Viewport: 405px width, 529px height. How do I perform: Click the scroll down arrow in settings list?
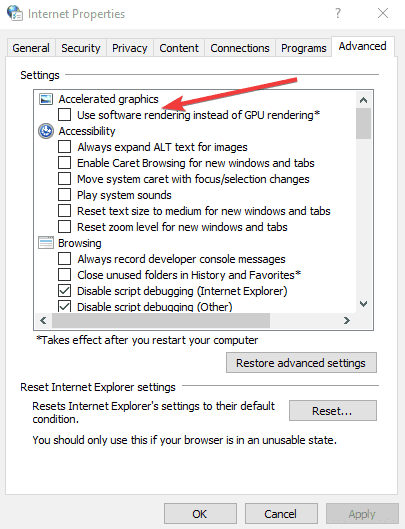363,304
